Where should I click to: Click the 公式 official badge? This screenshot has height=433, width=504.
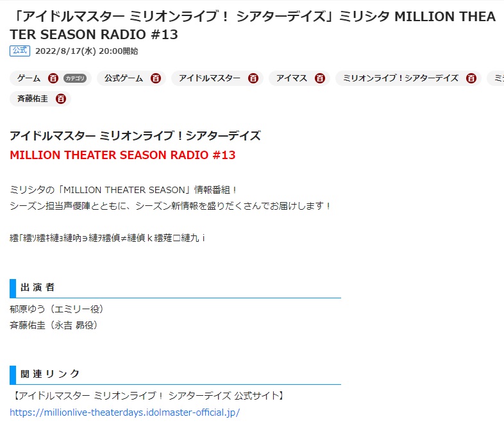[20, 51]
